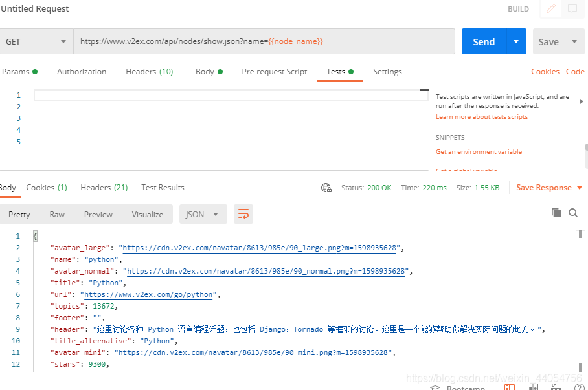Click the blue Send button
The image size is (588, 390).
[484, 41]
